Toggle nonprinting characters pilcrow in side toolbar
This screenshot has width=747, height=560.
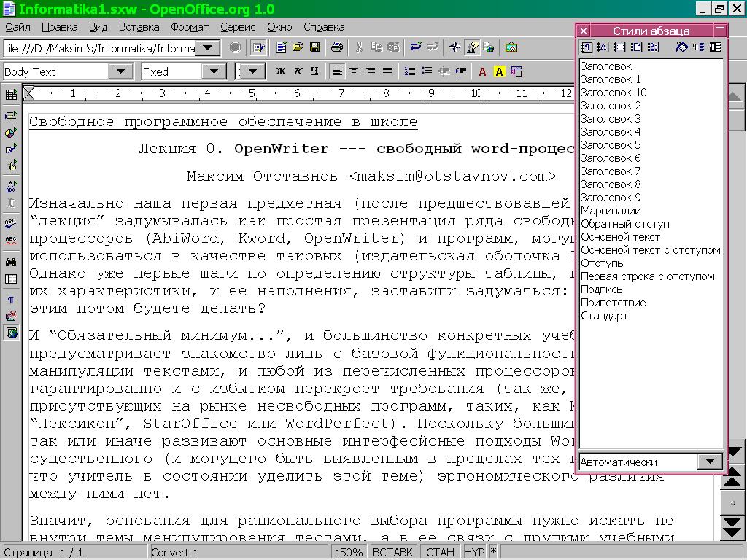click(11, 300)
